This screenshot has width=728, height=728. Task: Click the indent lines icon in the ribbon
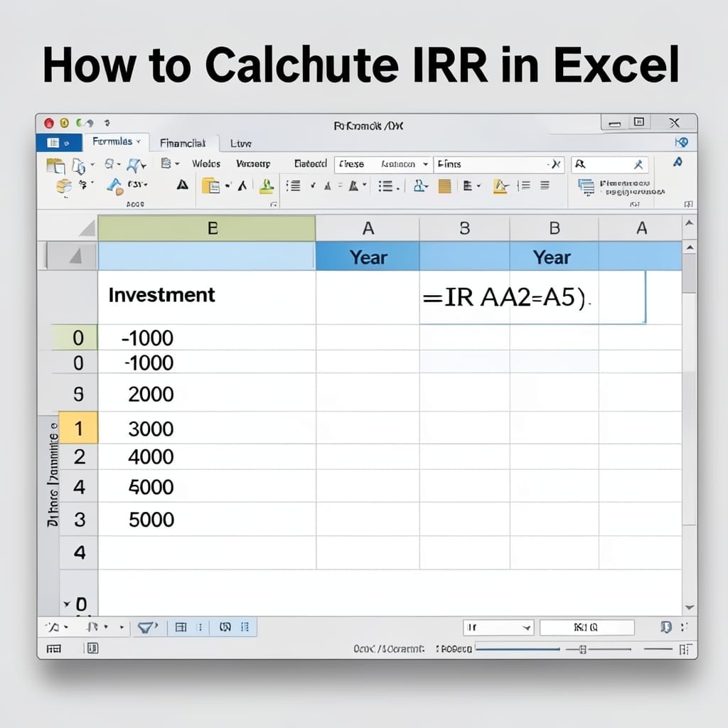(524, 186)
